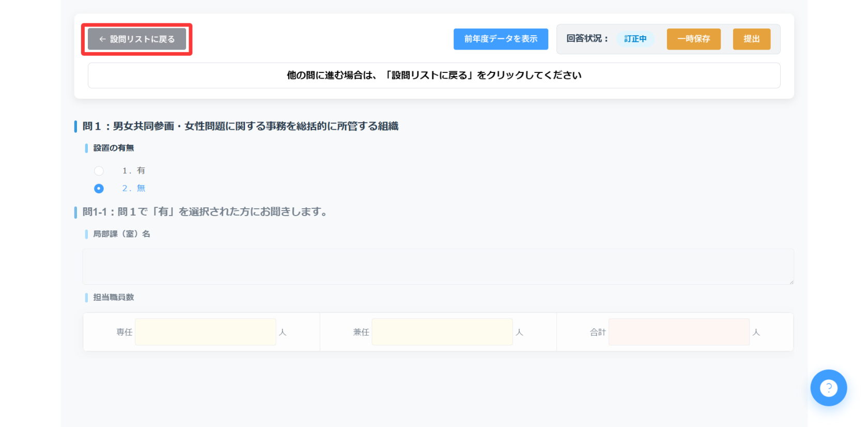Click the 問１ question heading text

(240, 126)
